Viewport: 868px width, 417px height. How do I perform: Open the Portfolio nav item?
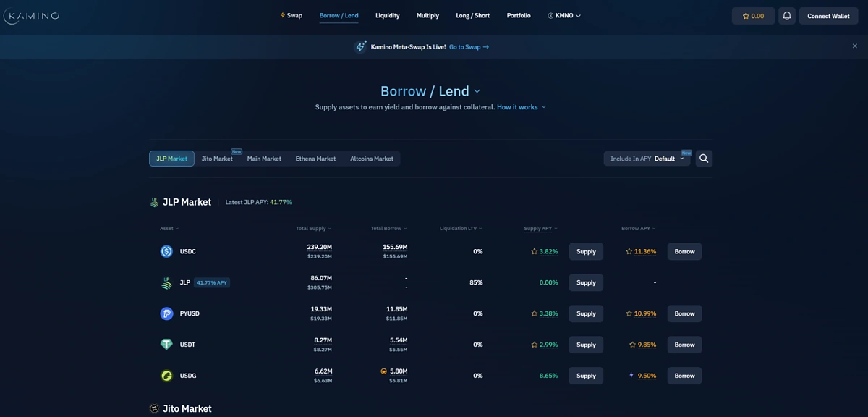click(x=519, y=15)
